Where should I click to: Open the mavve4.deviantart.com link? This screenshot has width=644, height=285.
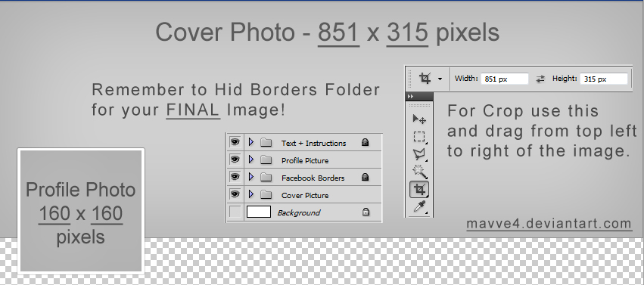(x=549, y=224)
